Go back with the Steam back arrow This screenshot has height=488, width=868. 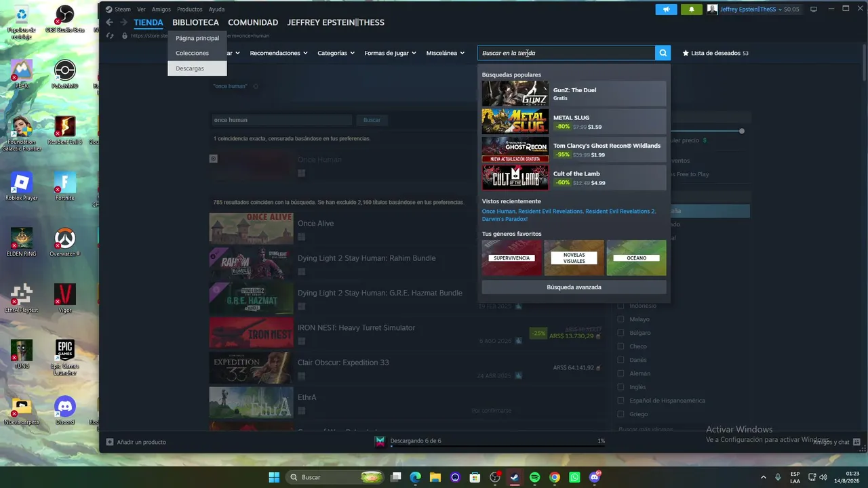point(110,22)
